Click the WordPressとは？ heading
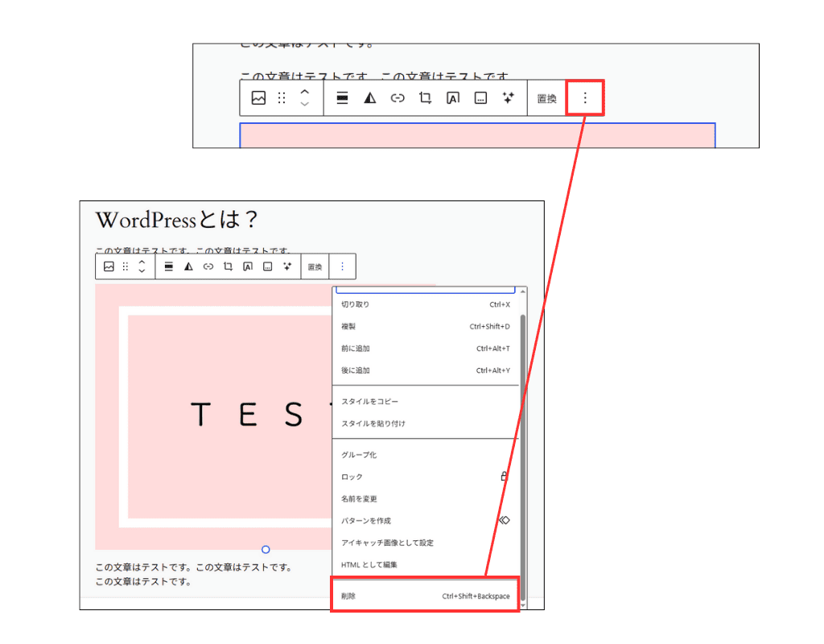824x644 pixels. (x=176, y=220)
